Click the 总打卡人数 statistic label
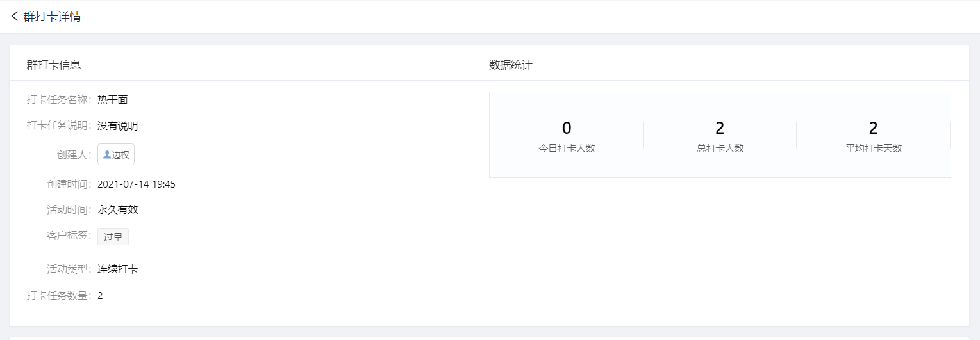Screen dimensions: 980x340 [x=720, y=148]
